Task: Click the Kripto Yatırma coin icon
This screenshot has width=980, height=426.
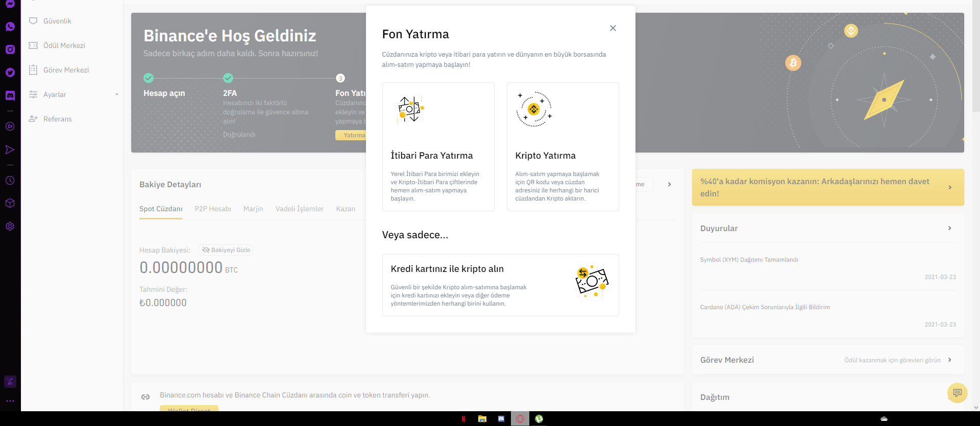Action: [x=534, y=109]
